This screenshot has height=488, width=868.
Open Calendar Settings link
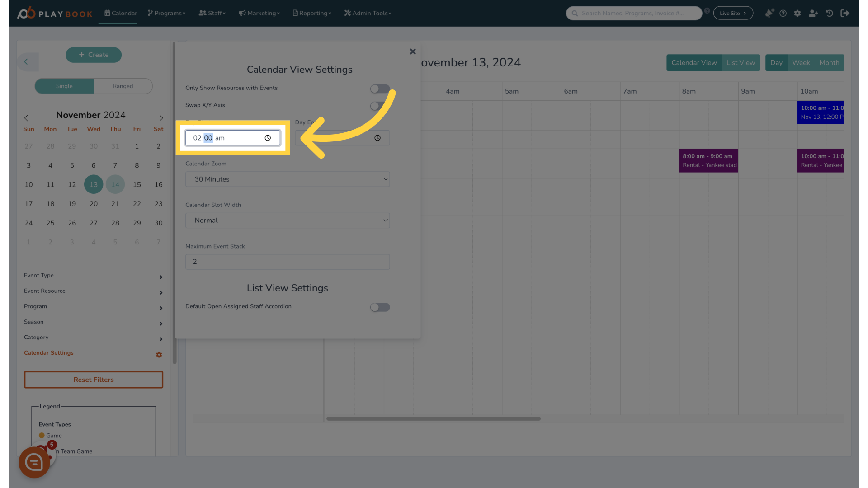pyautogui.click(x=49, y=353)
